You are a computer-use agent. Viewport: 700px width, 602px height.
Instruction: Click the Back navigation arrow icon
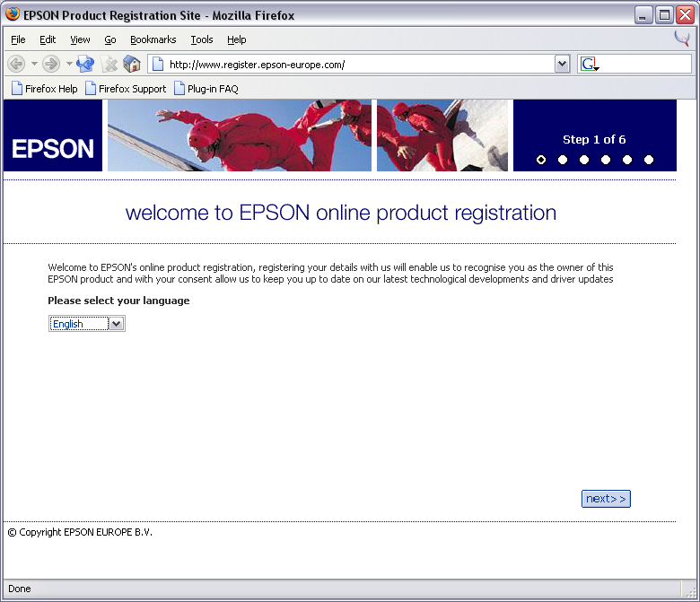pyautogui.click(x=16, y=64)
